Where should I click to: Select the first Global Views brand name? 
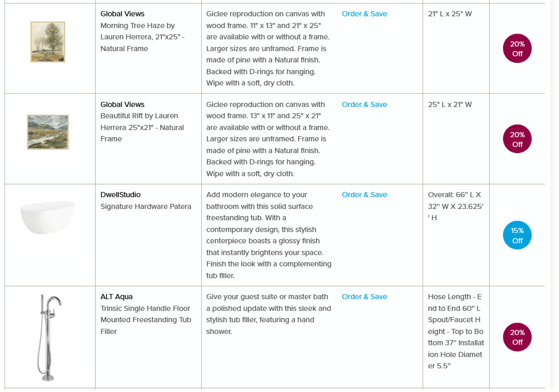click(x=123, y=14)
